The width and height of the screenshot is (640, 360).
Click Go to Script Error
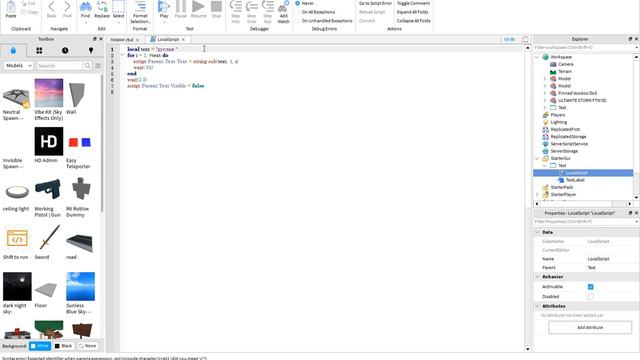click(375, 3)
